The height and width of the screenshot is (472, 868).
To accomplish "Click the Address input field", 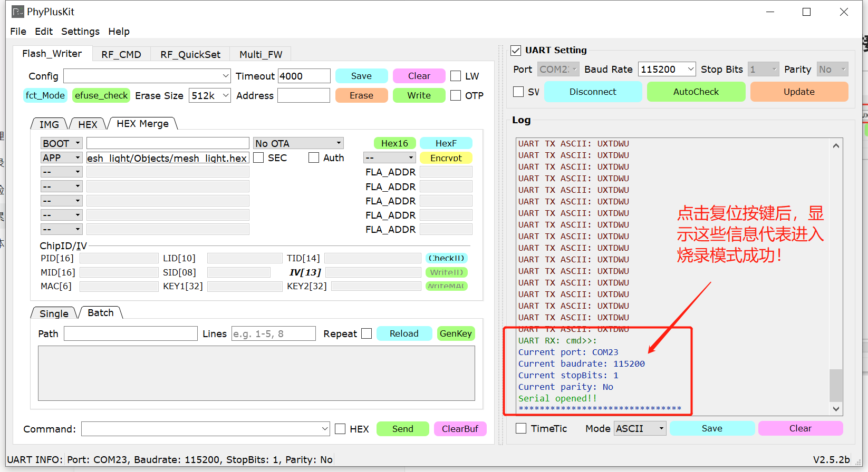I will click(304, 95).
